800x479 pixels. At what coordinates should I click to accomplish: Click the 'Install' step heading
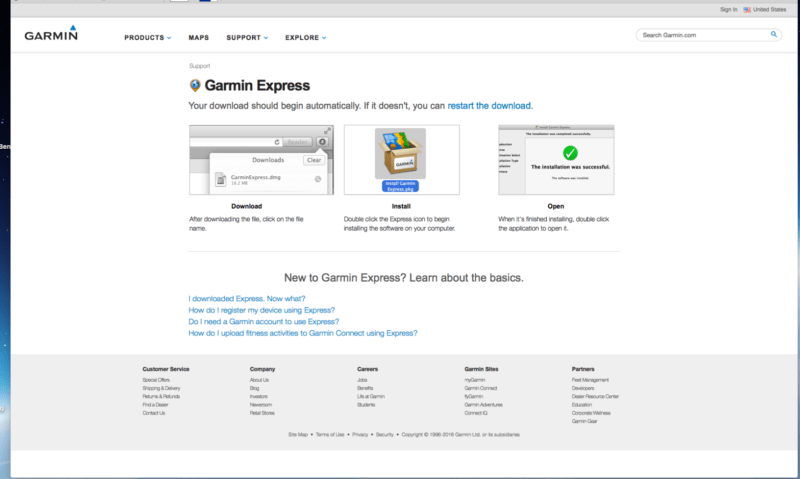pyautogui.click(x=401, y=206)
